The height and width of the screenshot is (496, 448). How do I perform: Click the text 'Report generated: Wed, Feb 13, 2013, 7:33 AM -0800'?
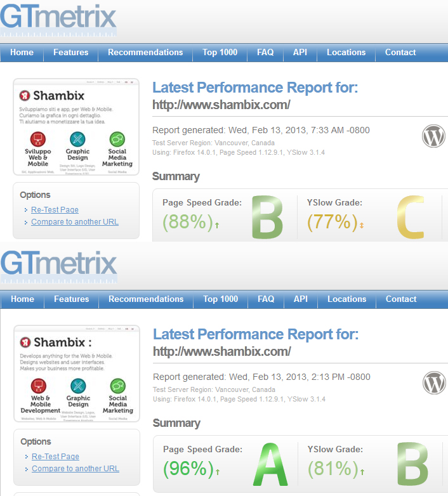pyautogui.click(x=261, y=130)
